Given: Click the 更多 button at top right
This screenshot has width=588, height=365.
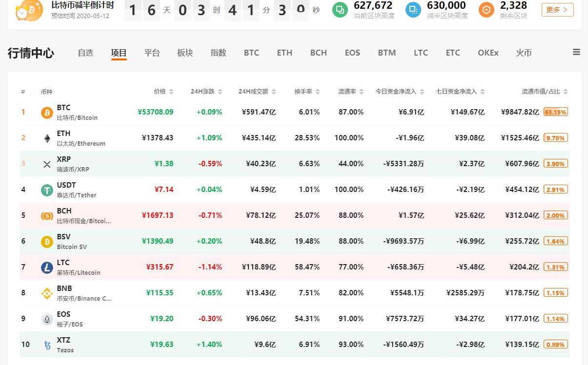Looking at the screenshot, I should pyautogui.click(x=557, y=9).
